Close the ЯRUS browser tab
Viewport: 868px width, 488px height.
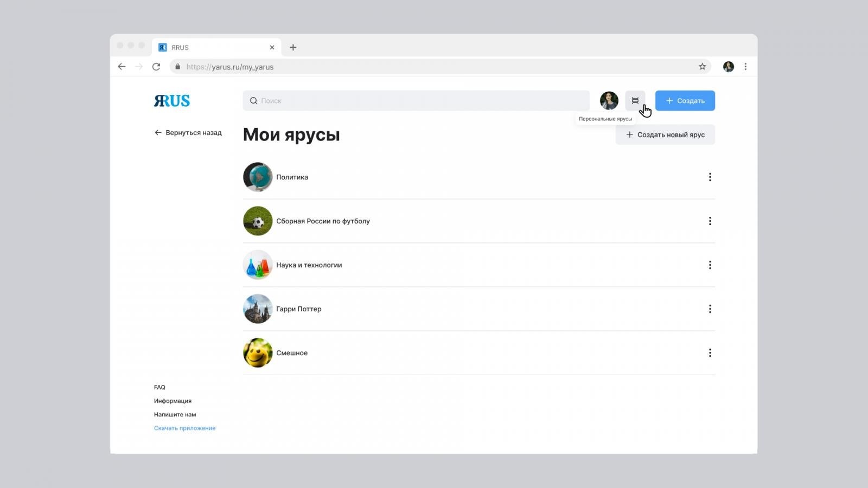point(272,47)
